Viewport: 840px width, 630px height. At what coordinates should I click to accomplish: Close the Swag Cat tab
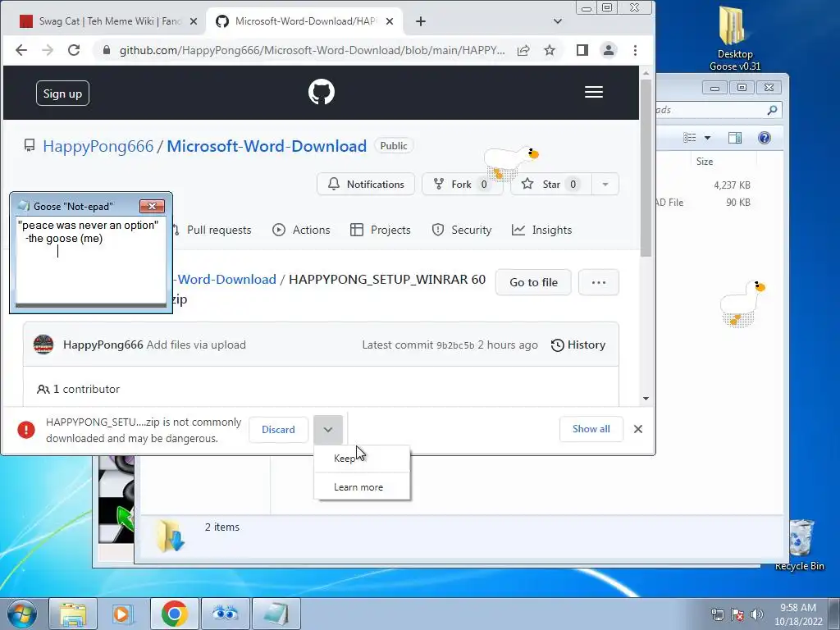click(x=194, y=21)
